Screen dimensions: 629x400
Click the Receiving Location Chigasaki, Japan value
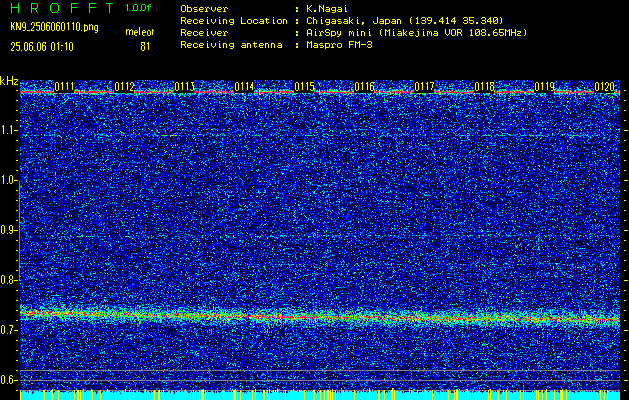404,20
